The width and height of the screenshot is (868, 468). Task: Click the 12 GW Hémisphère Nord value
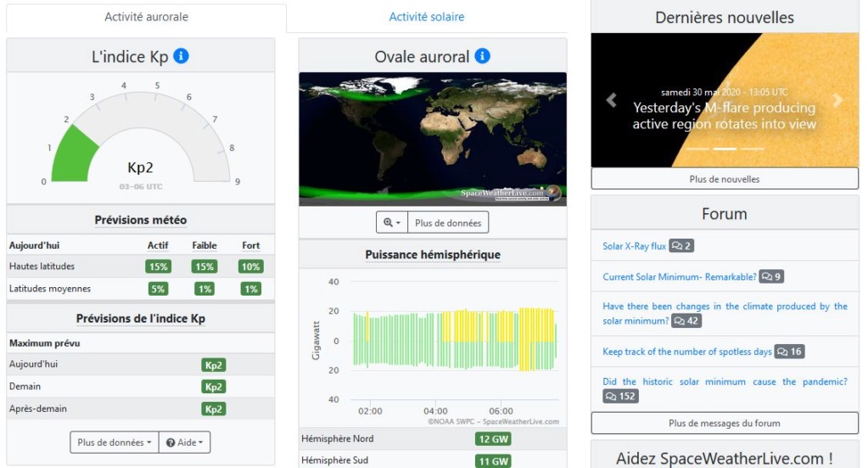pyautogui.click(x=493, y=438)
